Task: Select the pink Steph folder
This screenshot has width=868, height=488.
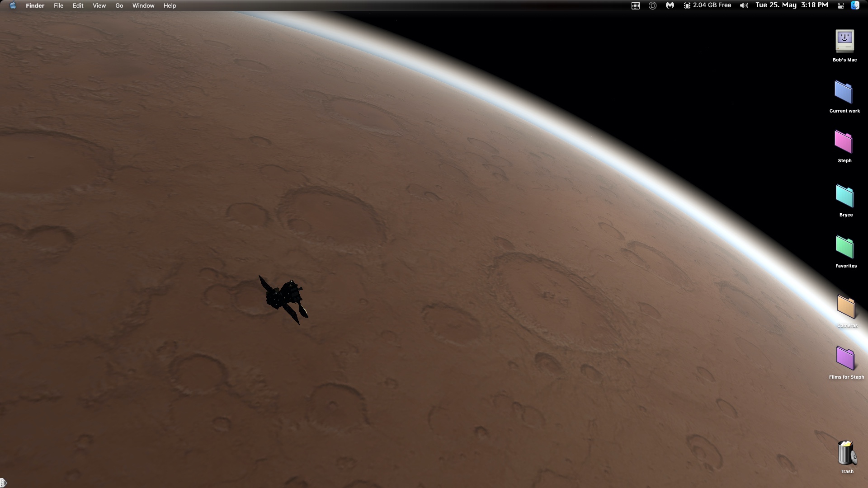Action: click(844, 142)
